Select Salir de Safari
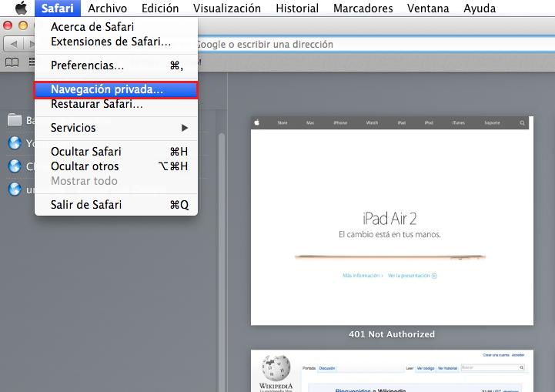Screen dimensions: 555x392 pyautogui.click(x=115, y=205)
